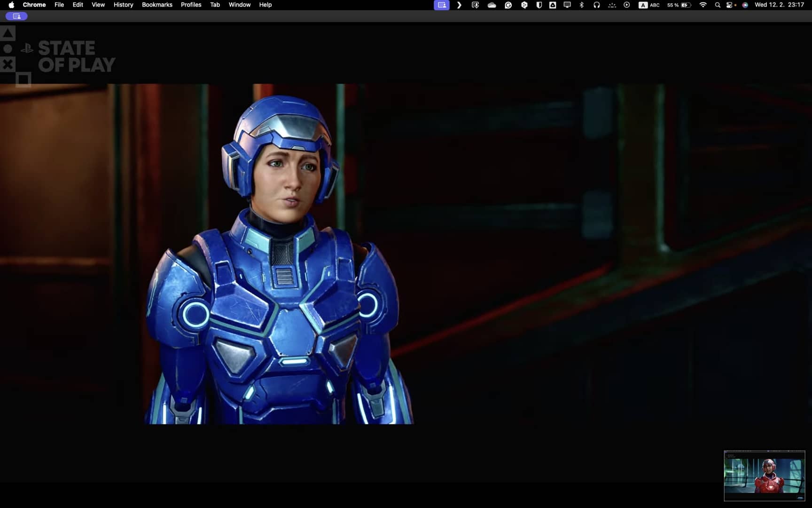
Task: Open the battery status showing 55 %
Action: pos(679,5)
